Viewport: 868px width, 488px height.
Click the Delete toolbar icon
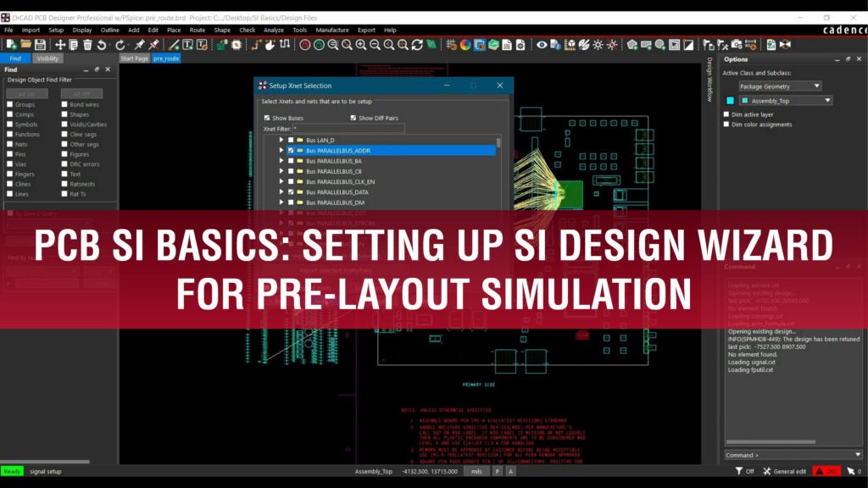(86, 43)
